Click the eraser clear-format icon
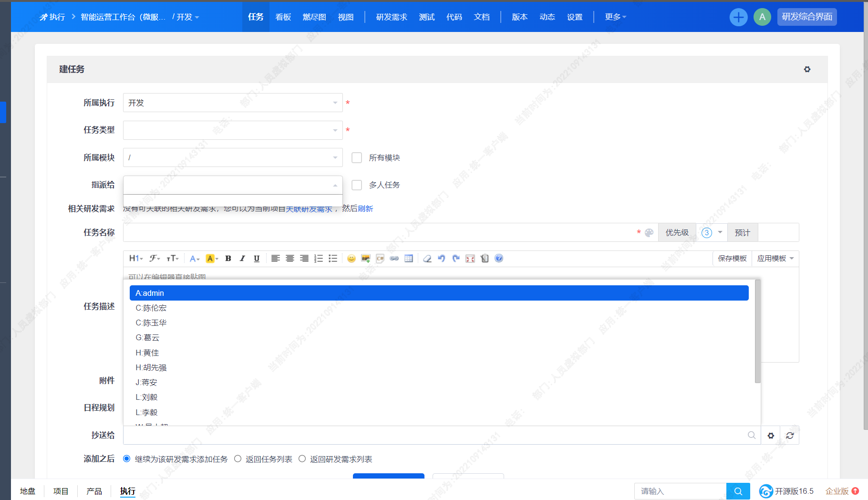This screenshot has width=868, height=500. [427, 258]
